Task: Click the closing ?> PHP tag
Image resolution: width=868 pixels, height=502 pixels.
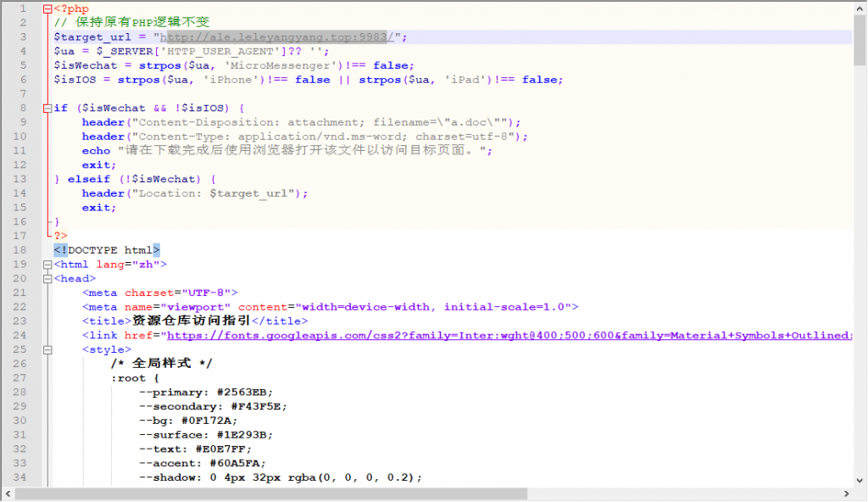Action: pos(60,236)
